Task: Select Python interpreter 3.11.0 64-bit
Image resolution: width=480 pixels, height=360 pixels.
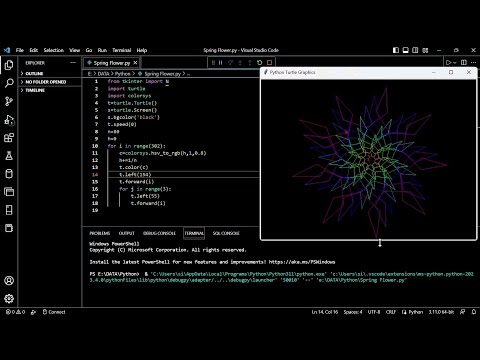Action: 441,312
